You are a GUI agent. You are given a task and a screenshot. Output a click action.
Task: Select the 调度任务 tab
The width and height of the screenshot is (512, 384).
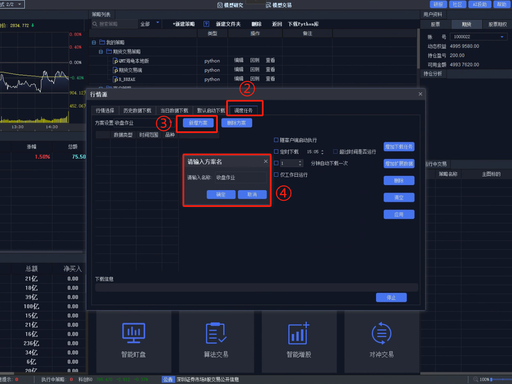pos(243,110)
